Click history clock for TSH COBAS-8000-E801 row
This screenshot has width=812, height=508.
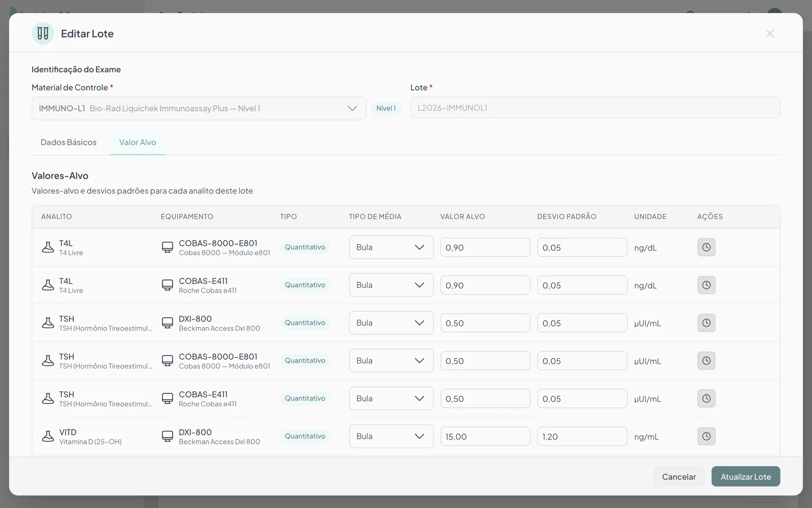[x=706, y=361]
